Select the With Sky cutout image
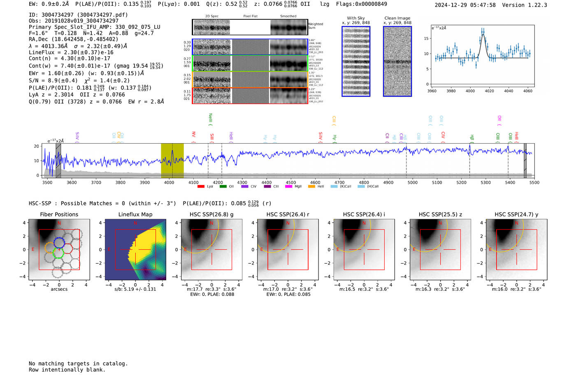 [x=356, y=61]
